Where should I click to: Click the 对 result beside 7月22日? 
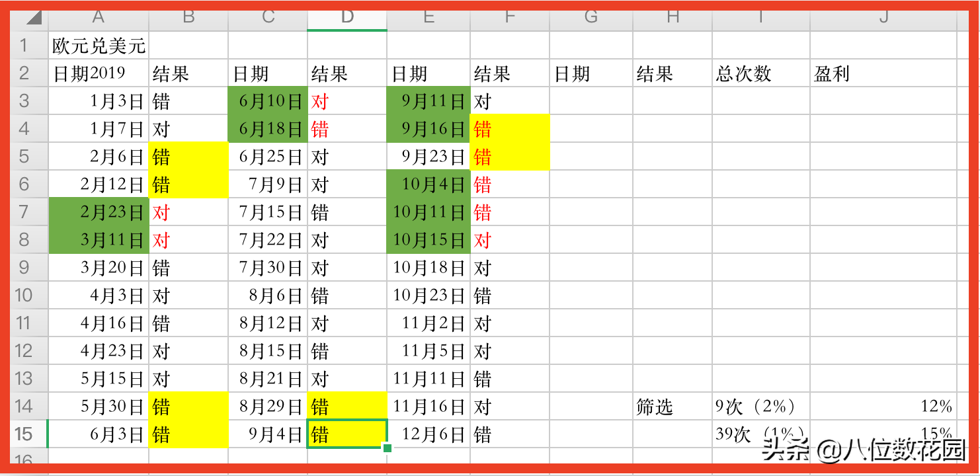pyautogui.click(x=347, y=240)
